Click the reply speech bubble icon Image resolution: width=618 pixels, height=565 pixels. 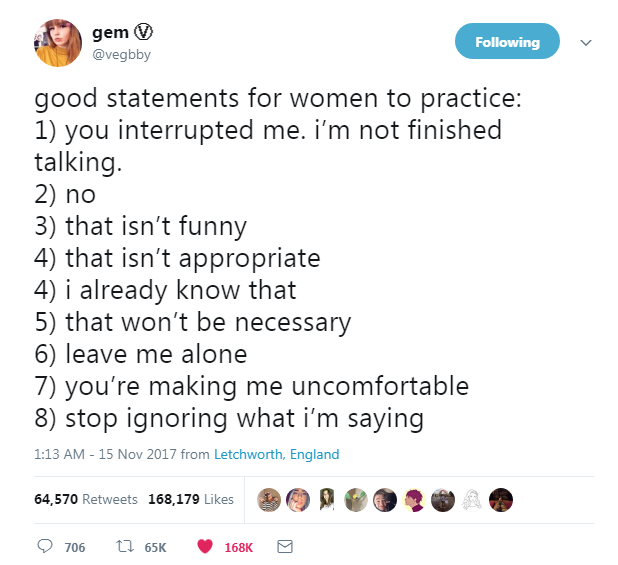(44, 547)
